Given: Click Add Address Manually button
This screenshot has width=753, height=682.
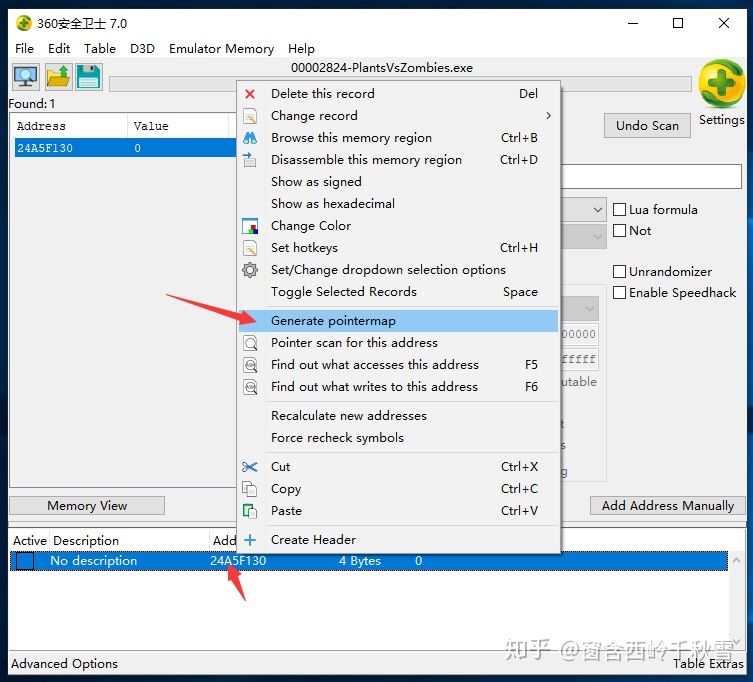Looking at the screenshot, I should [x=668, y=506].
